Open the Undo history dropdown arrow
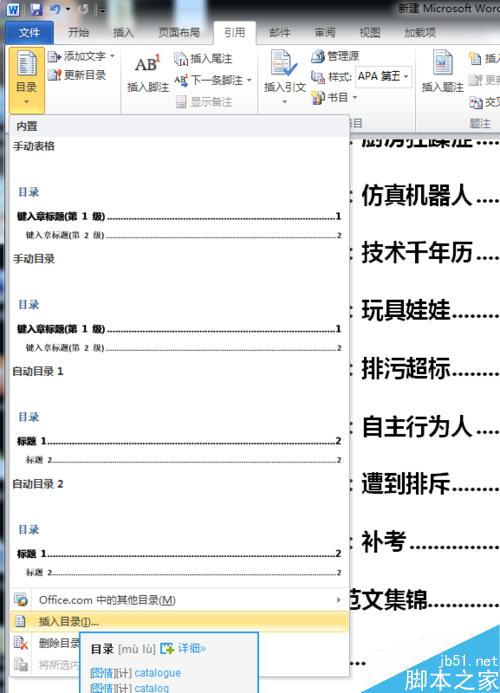The height and width of the screenshot is (693, 500). [x=68, y=9]
